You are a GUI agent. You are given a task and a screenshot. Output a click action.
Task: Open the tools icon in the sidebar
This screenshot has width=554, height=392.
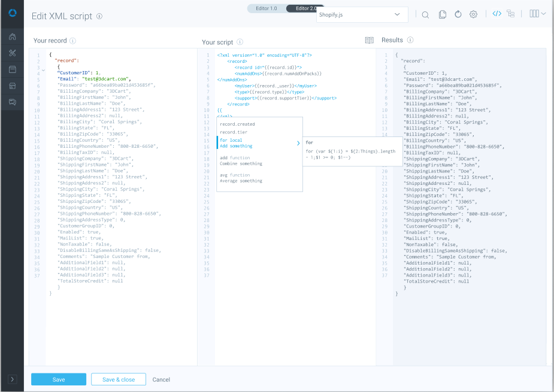[x=12, y=53]
